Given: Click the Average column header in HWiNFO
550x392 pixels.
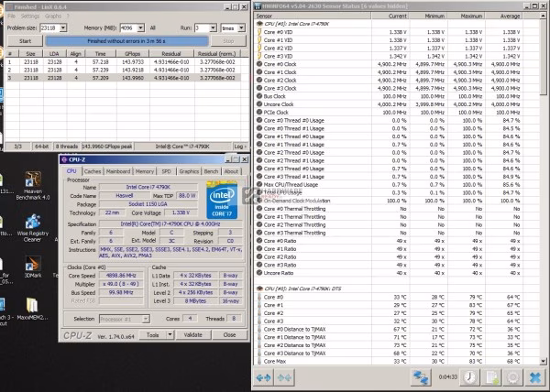Looking at the screenshot, I should point(504,16).
